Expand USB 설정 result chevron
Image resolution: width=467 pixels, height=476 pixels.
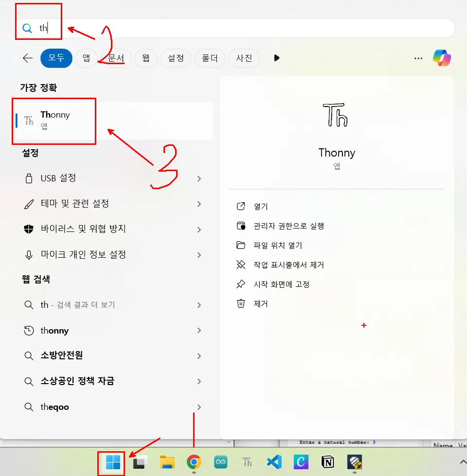199,178
